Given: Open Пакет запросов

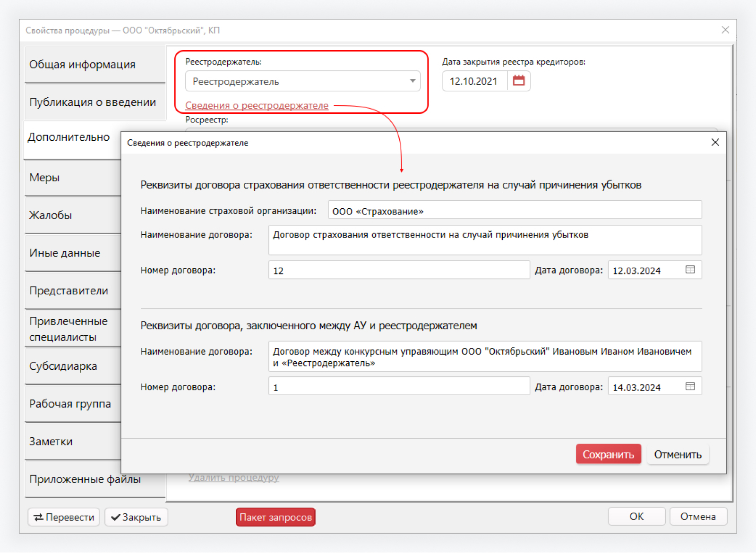Looking at the screenshot, I should click(275, 517).
